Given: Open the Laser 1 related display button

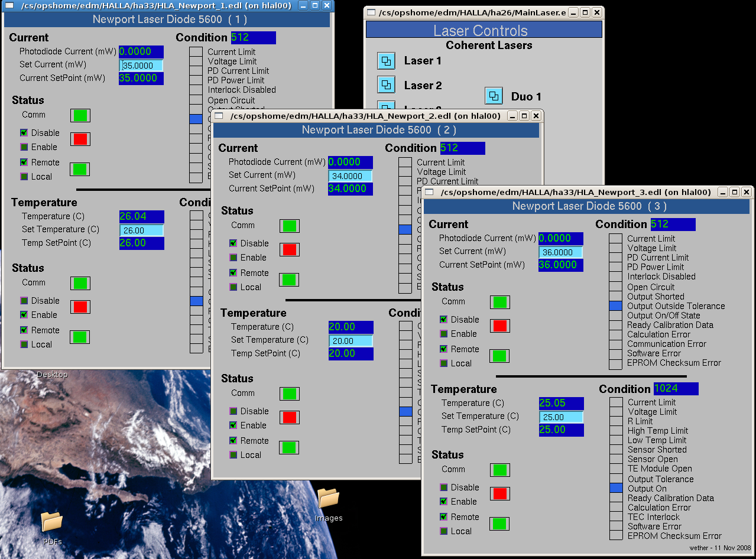Looking at the screenshot, I should pyautogui.click(x=386, y=60).
